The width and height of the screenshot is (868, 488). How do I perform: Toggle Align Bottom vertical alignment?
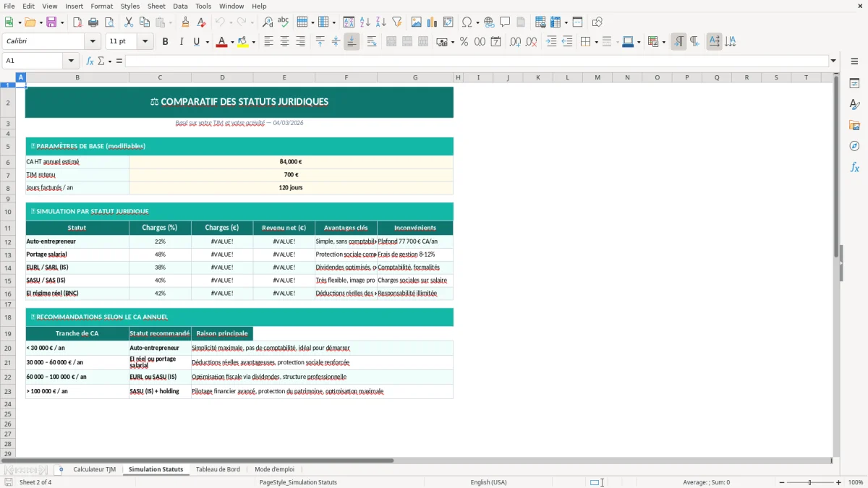tap(352, 42)
